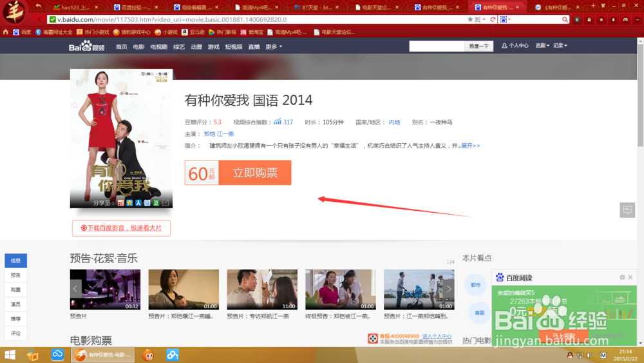Click the gamepad icon in the browser toolbar
The image size is (644, 363).
coord(625,19)
